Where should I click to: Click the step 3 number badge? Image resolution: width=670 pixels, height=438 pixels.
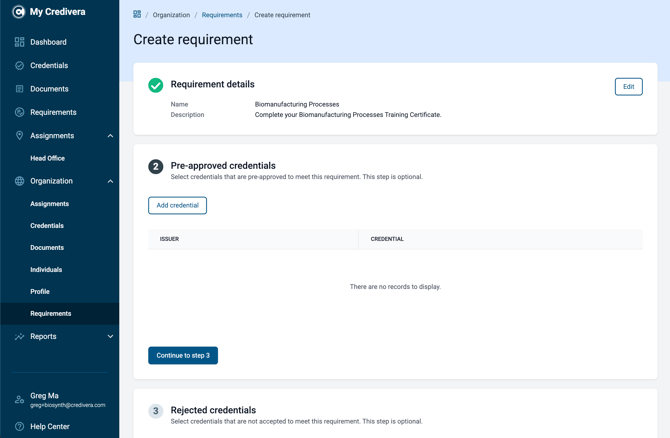pyautogui.click(x=156, y=411)
